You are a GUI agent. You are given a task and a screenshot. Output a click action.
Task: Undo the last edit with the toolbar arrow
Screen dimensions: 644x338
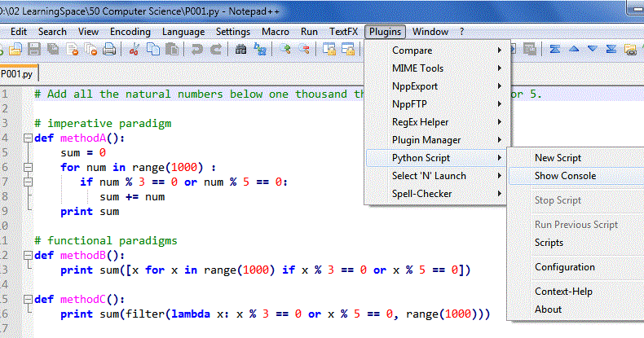[x=196, y=50]
